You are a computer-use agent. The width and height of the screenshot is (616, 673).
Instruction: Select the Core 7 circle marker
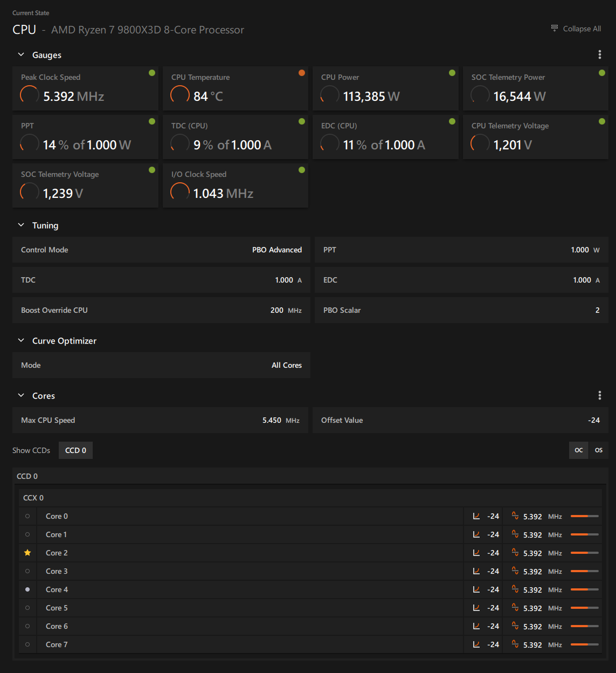pyautogui.click(x=27, y=644)
